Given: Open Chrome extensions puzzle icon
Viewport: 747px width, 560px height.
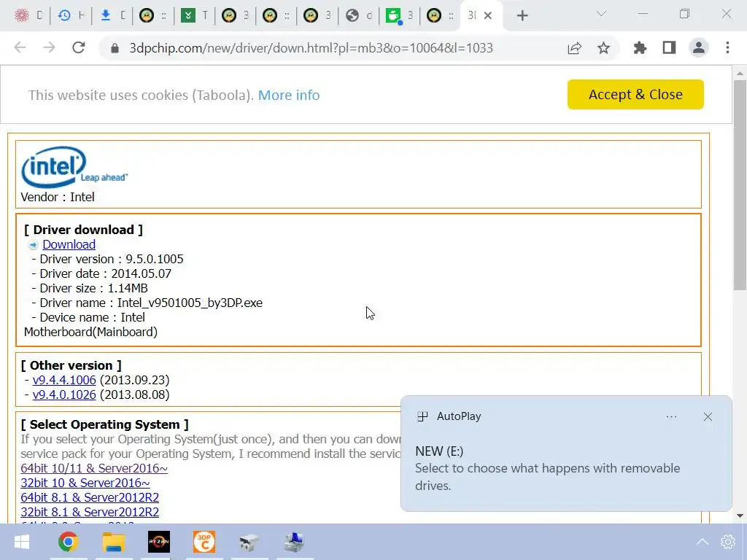Looking at the screenshot, I should [640, 47].
